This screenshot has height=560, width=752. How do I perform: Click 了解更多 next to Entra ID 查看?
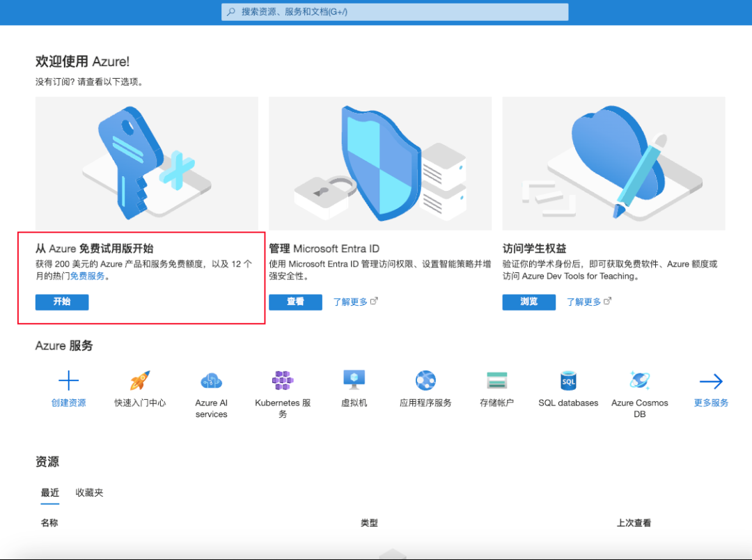click(350, 302)
